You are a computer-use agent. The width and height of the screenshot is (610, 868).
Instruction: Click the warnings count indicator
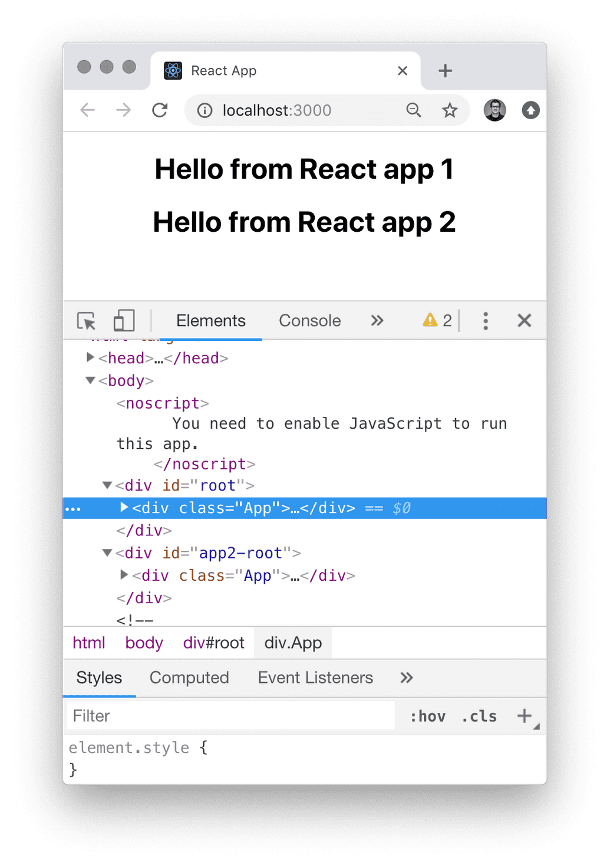click(437, 321)
